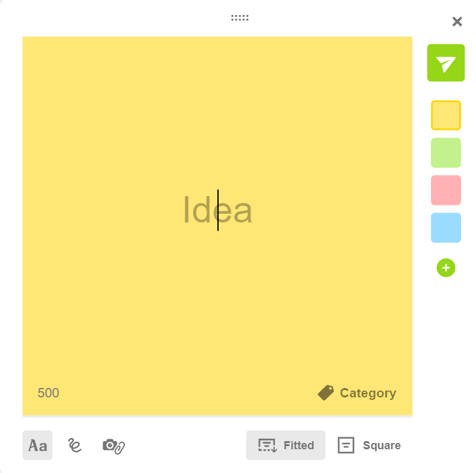Click the Square layout icon

point(346,446)
